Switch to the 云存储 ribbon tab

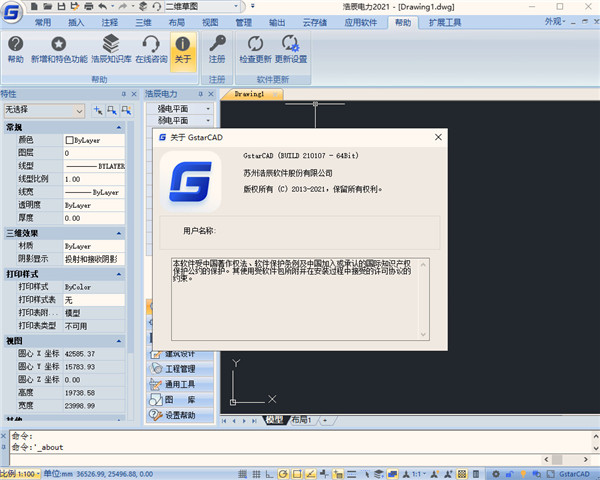click(x=315, y=23)
